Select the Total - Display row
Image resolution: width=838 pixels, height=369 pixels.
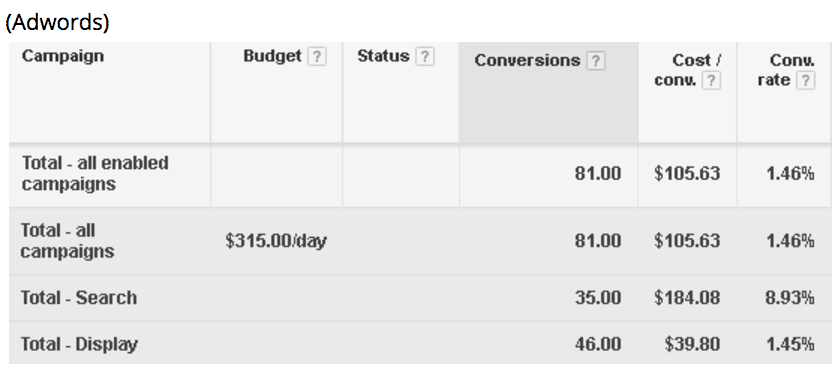click(420, 343)
